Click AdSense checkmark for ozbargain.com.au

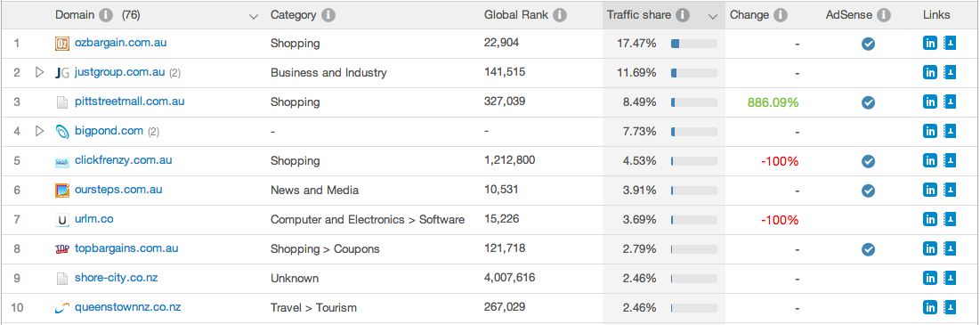(868, 44)
